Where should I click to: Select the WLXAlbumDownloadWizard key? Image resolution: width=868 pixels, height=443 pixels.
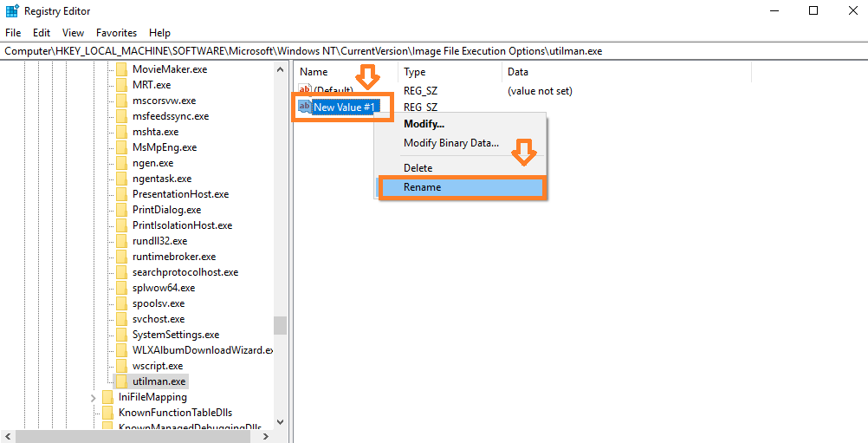tap(203, 350)
